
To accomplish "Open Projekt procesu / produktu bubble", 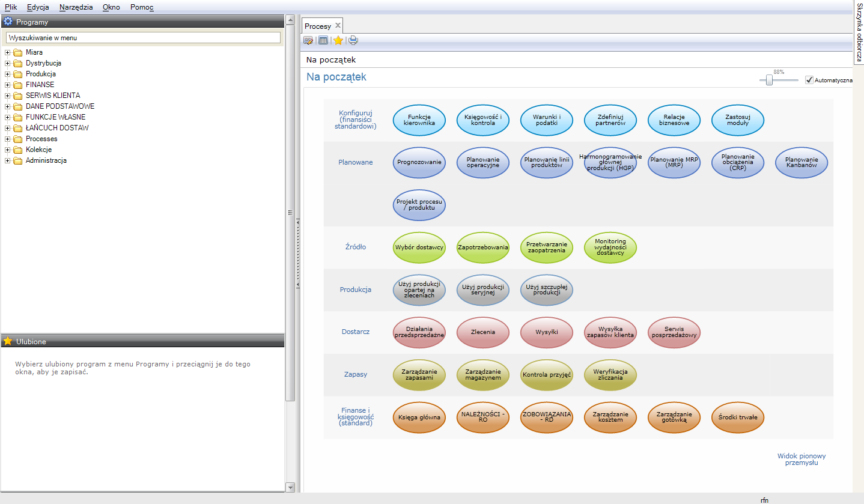I will 419,205.
